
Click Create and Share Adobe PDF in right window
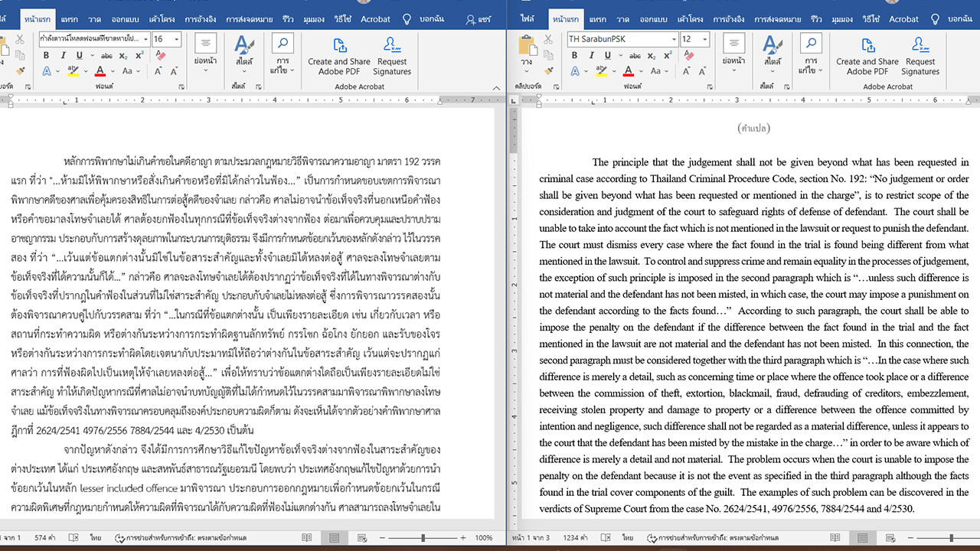coord(867,55)
